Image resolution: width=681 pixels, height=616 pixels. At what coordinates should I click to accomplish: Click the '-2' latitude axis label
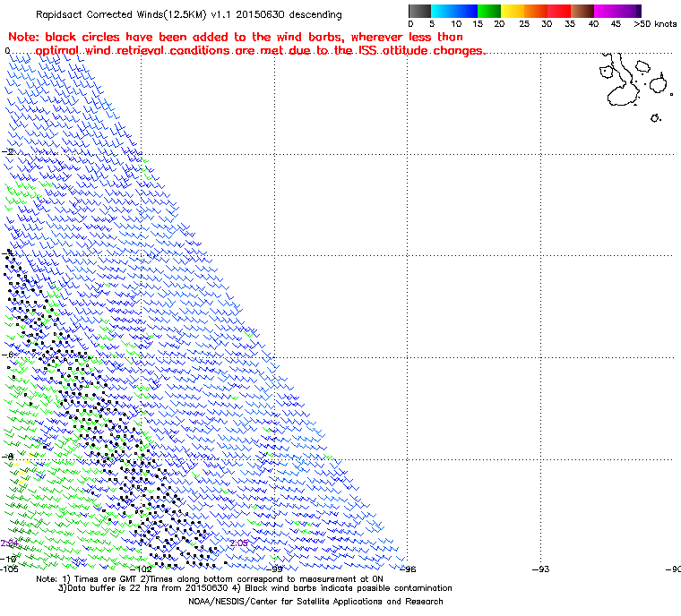coord(7,151)
